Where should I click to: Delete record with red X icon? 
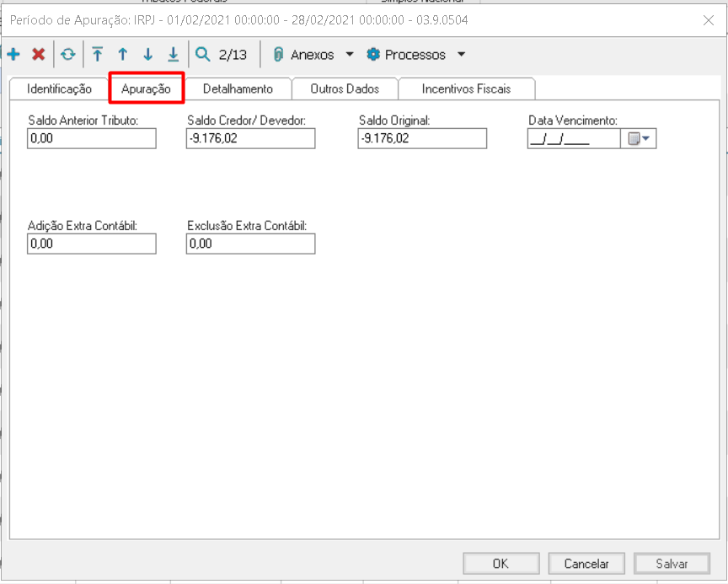click(x=39, y=54)
